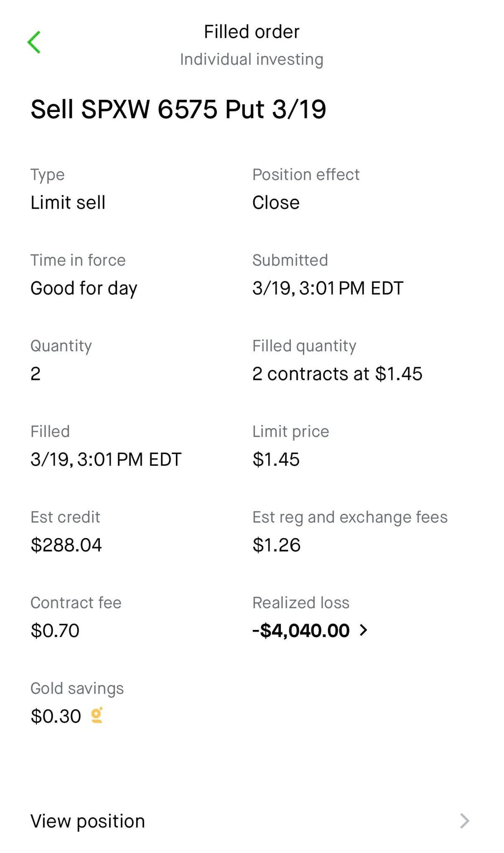504x853 pixels.
Task: Open the View position row
Action: pos(88,821)
